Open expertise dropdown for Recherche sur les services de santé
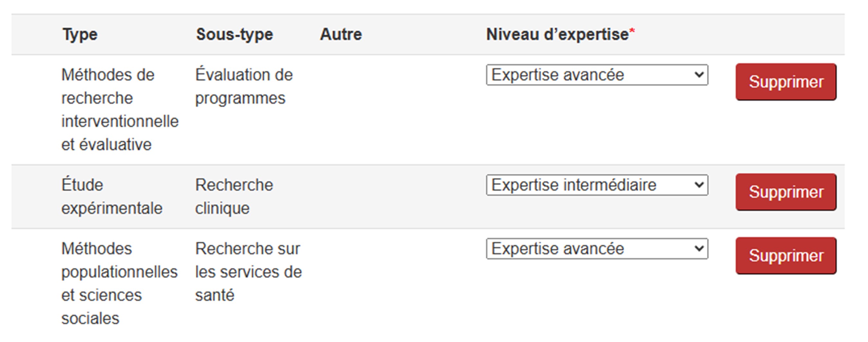The height and width of the screenshot is (342, 868). pos(597,249)
